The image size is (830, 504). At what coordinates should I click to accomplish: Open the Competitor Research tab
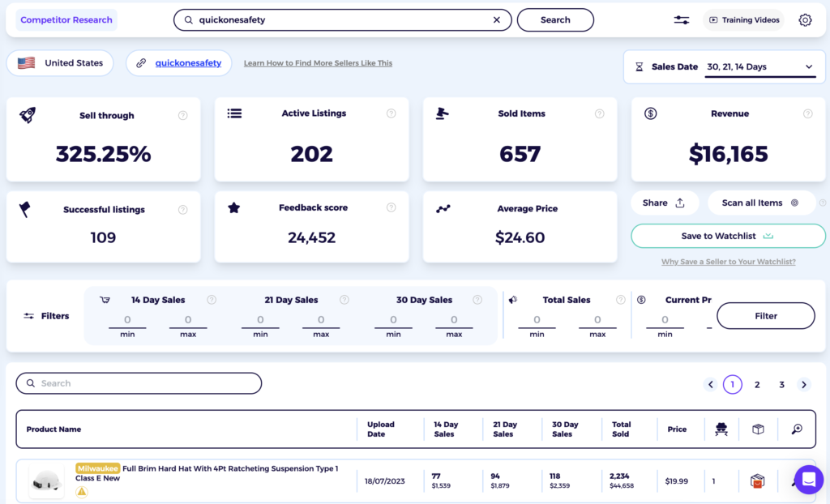pos(66,20)
